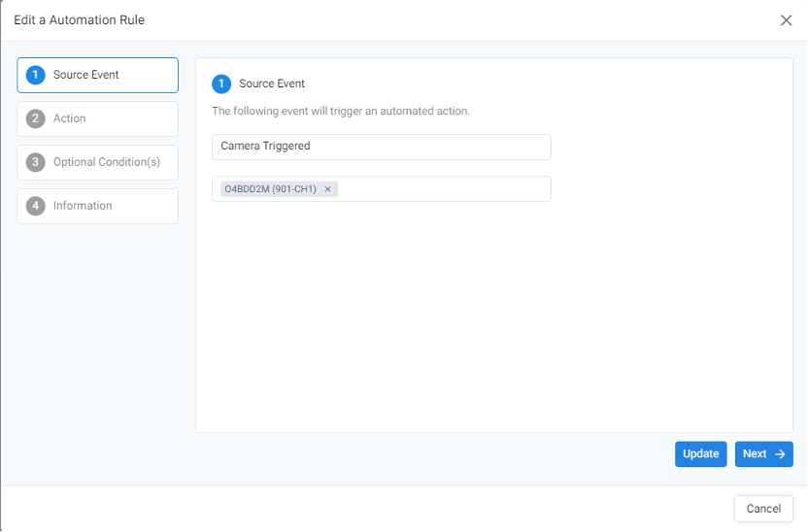Image resolution: width=808 pixels, height=532 pixels.
Task: Click the Source Event panel heading text
Action: point(272,83)
